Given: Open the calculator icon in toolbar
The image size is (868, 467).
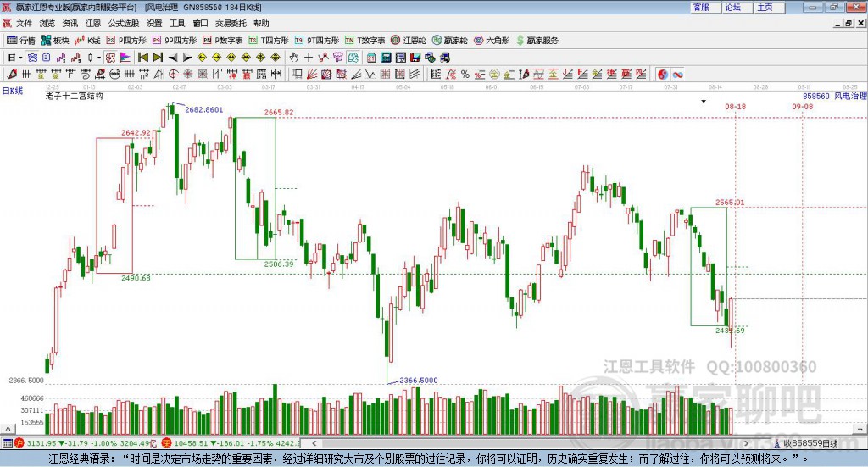Looking at the screenshot, I should point(386,58).
